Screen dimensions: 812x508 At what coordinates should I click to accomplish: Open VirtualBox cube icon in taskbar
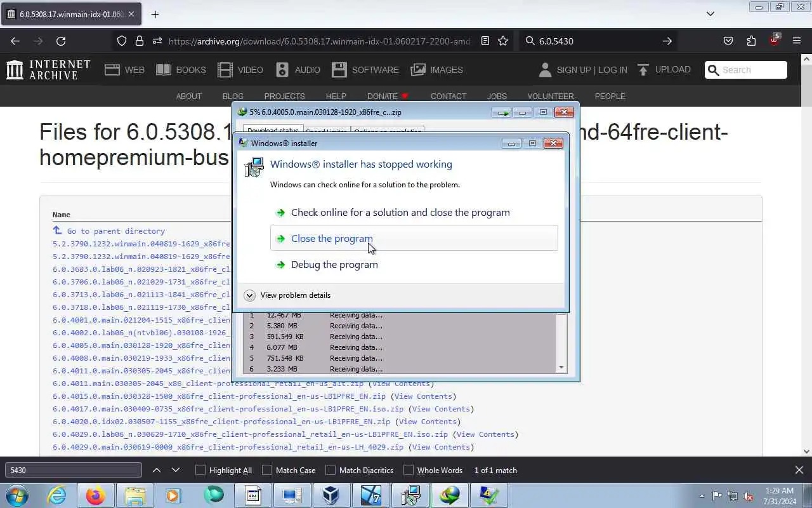(331, 495)
